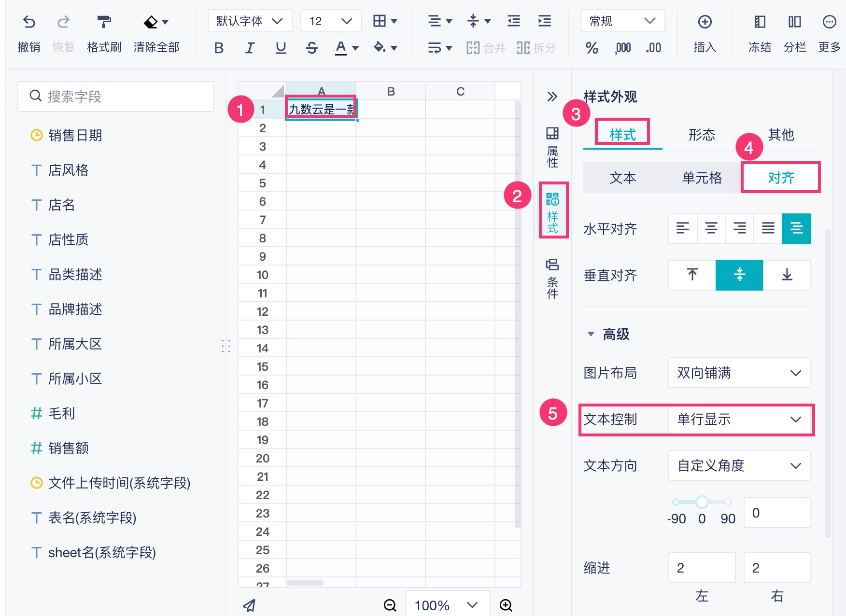Select the format painter (格式刷) tool

pyautogui.click(x=104, y=22)
